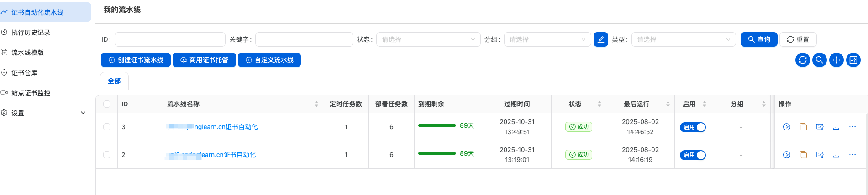The image size is (868, 195).
Task: Focus the 关键字 input field
Action: click(304, 39)
